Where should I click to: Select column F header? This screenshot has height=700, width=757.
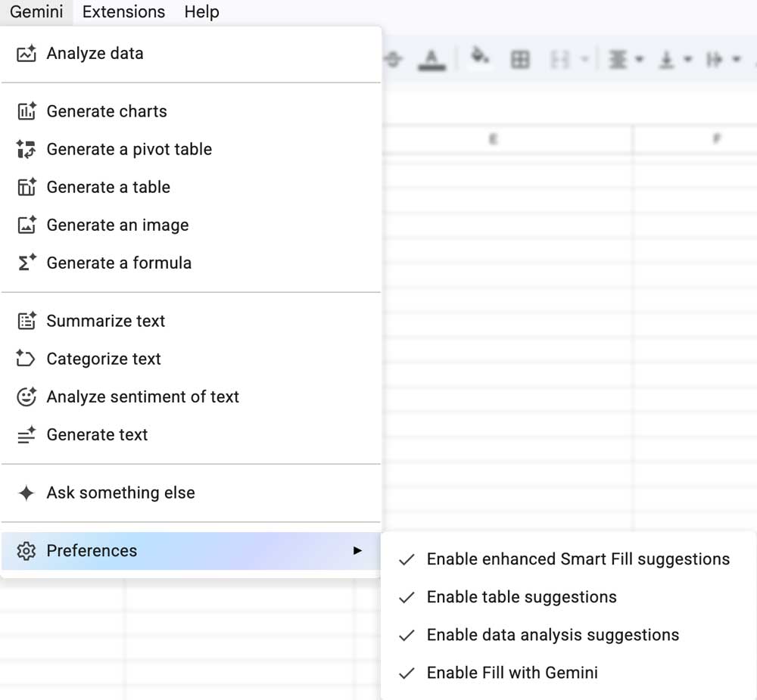click(x=695, y=139)
